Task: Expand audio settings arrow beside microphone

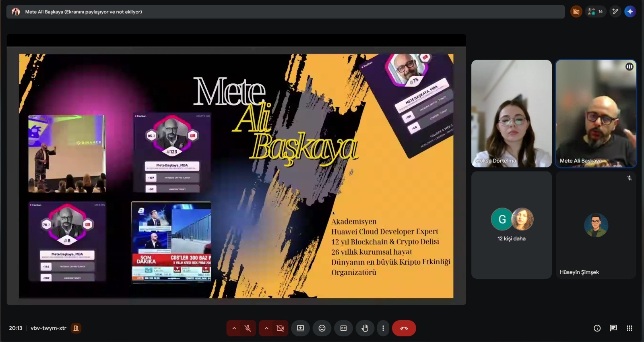Action: [x=234, y=328]
